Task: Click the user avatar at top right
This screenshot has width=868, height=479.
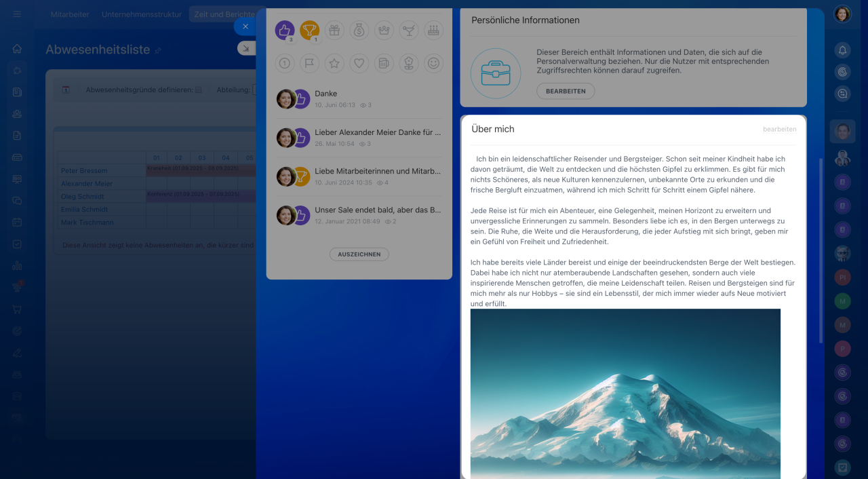Action: point(842,14)
